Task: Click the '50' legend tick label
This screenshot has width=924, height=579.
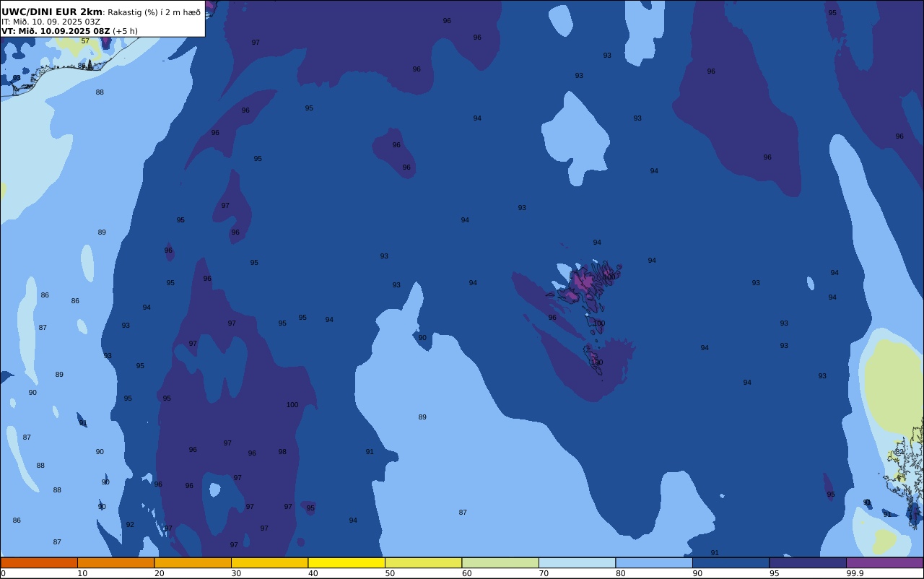Action: pyautogui.click(x=390, y=573)
